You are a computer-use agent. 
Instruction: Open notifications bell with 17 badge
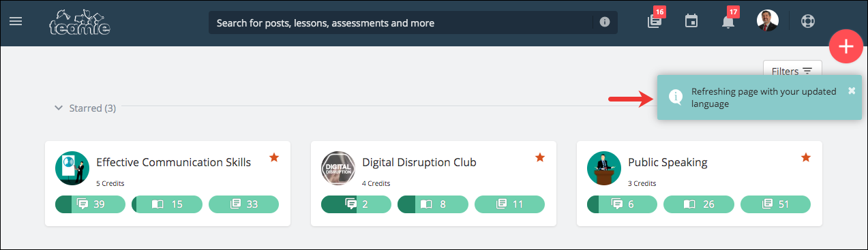tap(728, 22)
